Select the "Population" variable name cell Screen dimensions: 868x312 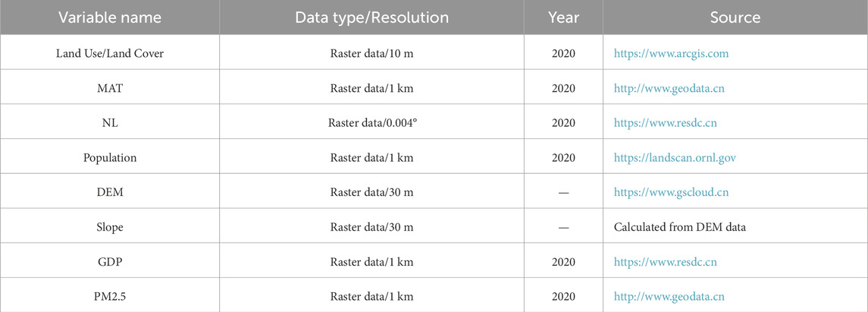click(109, 158)
